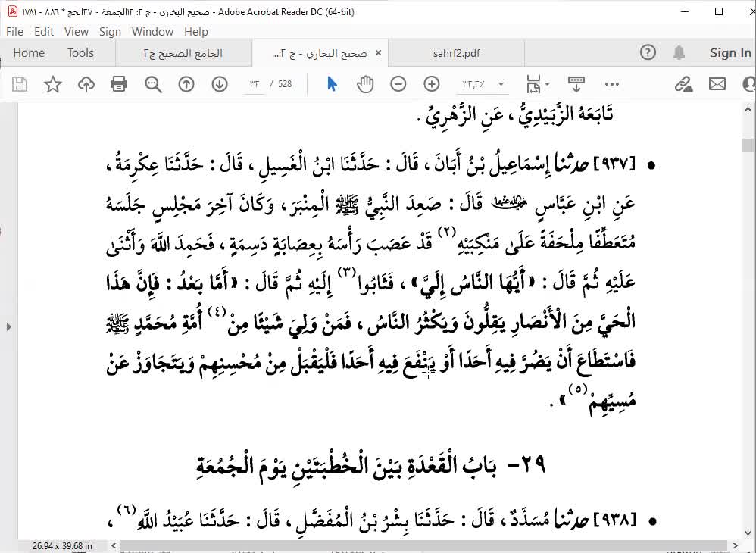Click vertical scrollbar down arrow
The image size is (756, 553).
point(748,533)
